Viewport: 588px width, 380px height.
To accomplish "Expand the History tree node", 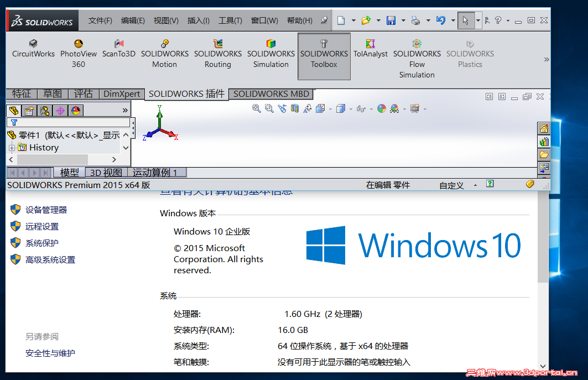I will [x=12, y=148].
